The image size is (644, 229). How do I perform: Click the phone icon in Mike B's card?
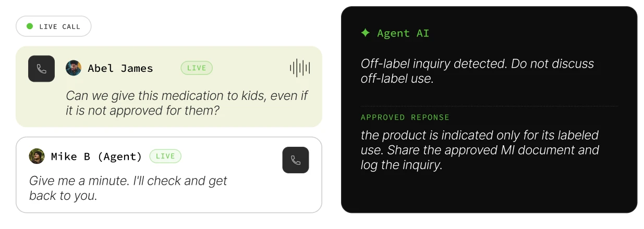pos(296,160)
